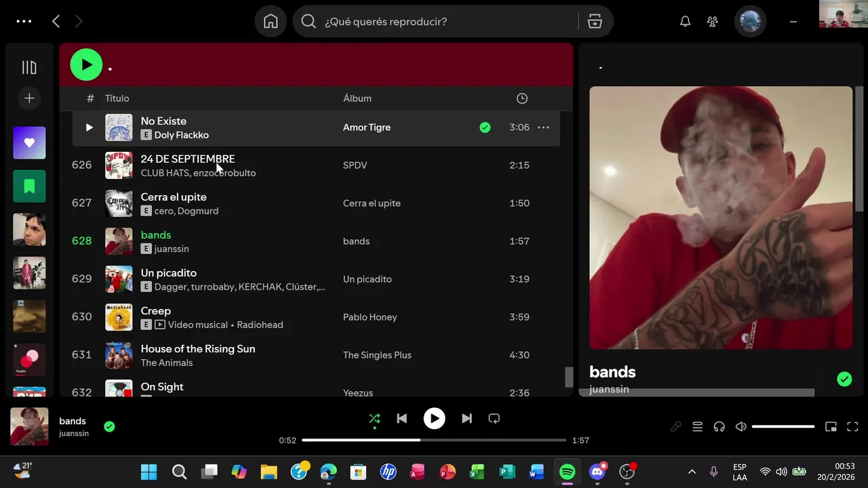This screenshot has height=488, width=868.
Task: Open connect to a device icon
Action: (719, 426)
